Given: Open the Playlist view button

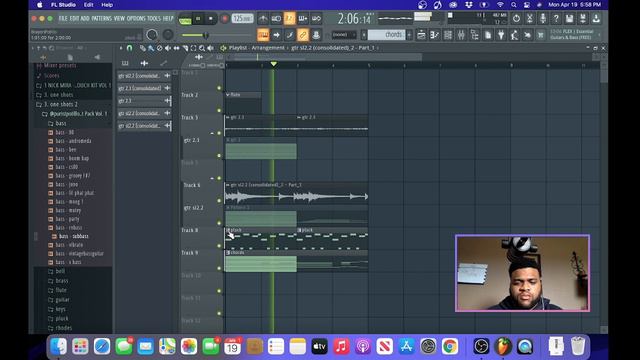Looking at the screenshot, I should pos(421,35).
